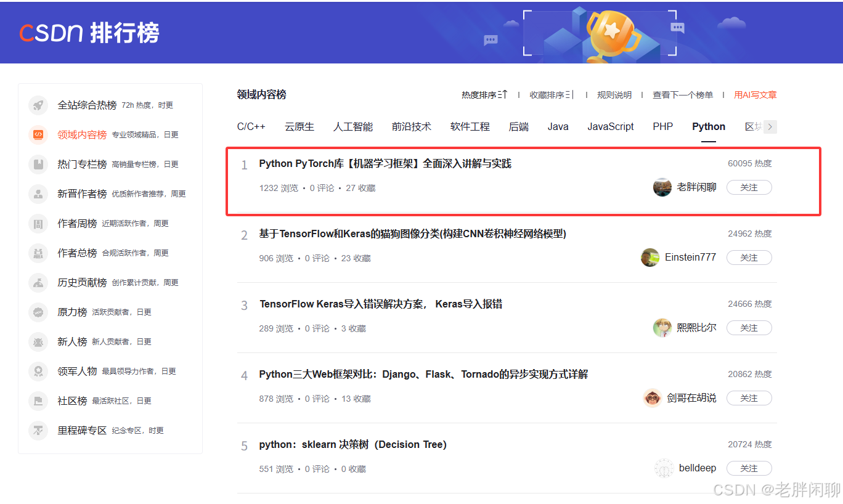Click the rocket icon for 全站综合热榜
The height and width of the screenshot is (504, 843).
[38, 105]
